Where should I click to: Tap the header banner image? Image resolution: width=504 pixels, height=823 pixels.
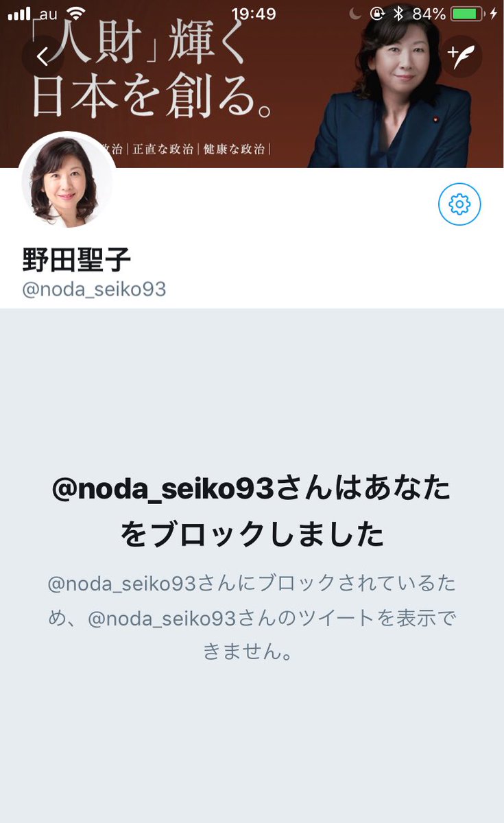point(252,84)
